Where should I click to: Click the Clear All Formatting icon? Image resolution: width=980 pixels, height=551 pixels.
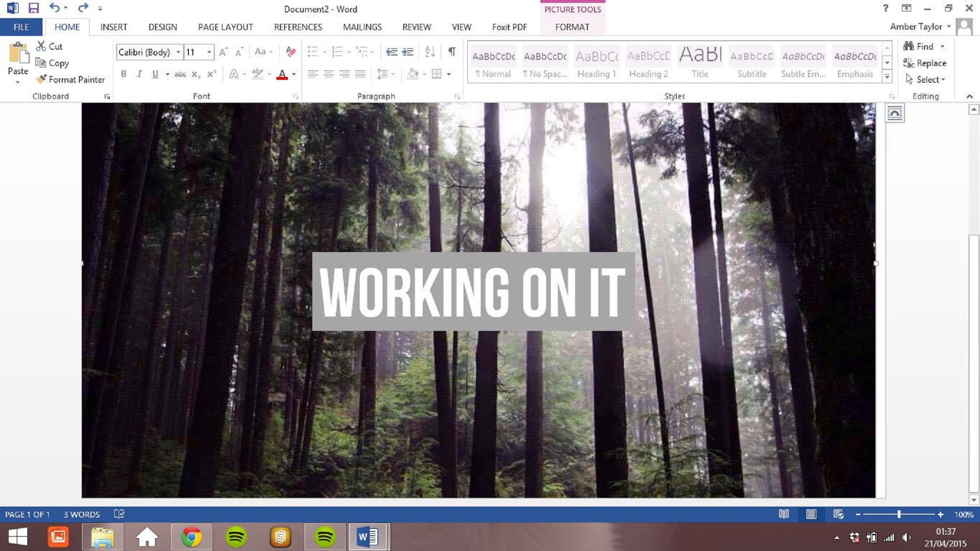pos(290,52)
